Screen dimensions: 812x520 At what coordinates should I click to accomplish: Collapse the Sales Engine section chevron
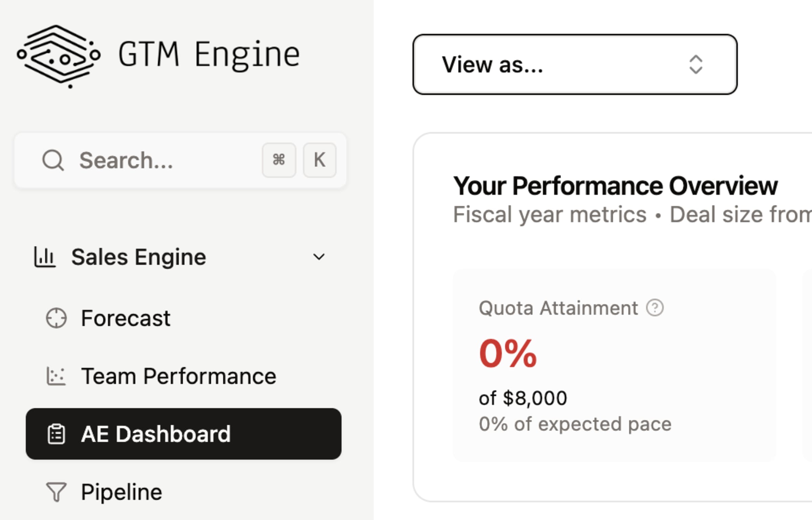click(319, 257)
